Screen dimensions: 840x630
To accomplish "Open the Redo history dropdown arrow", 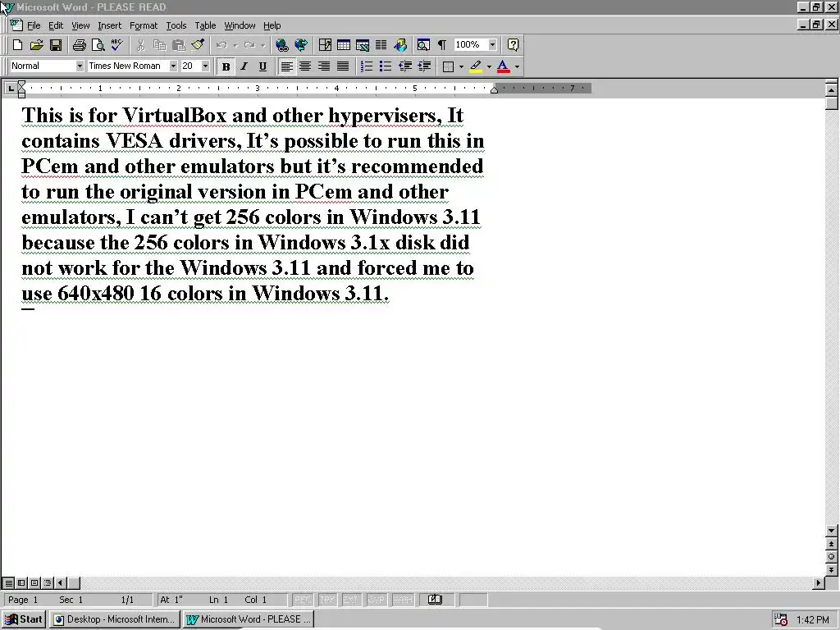I will pos(262,45).
